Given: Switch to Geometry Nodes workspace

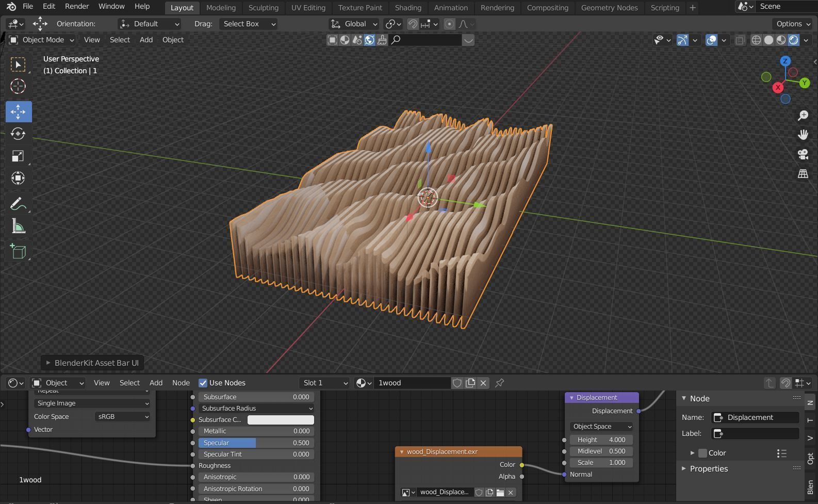Looking at the screenshot, I should [609, 8].
